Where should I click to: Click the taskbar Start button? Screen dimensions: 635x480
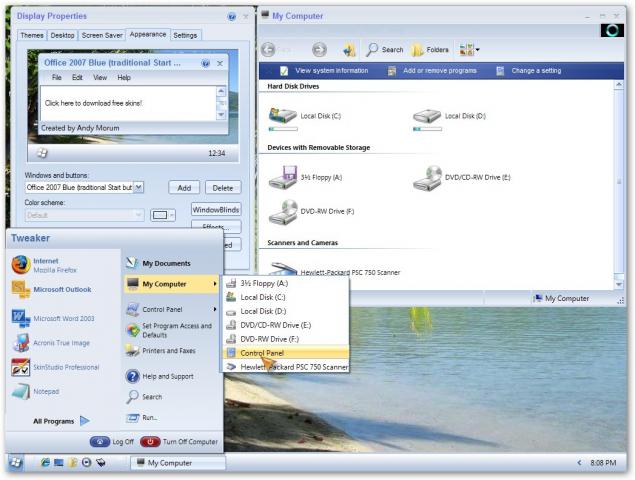coord(15,463)
